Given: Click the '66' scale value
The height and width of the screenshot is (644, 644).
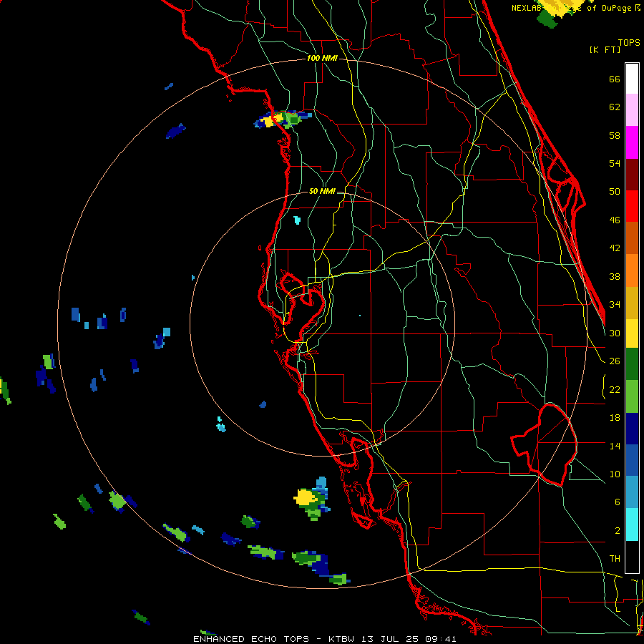Looking at the screenshot, I should point(615,79).
